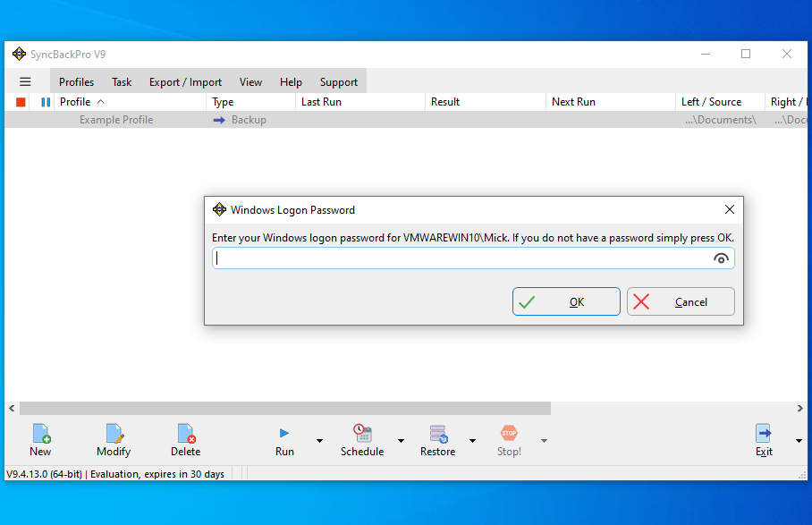Open the Export / Import menu
The width and height of the screenshot is (812, 525).
(x=185, y=81)
